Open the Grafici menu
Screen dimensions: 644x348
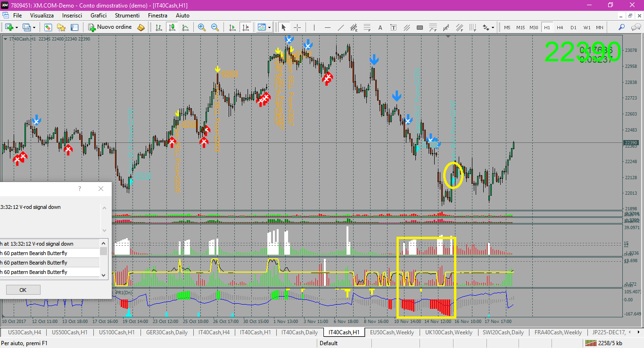pyautogui.click(x=99, y=16)
